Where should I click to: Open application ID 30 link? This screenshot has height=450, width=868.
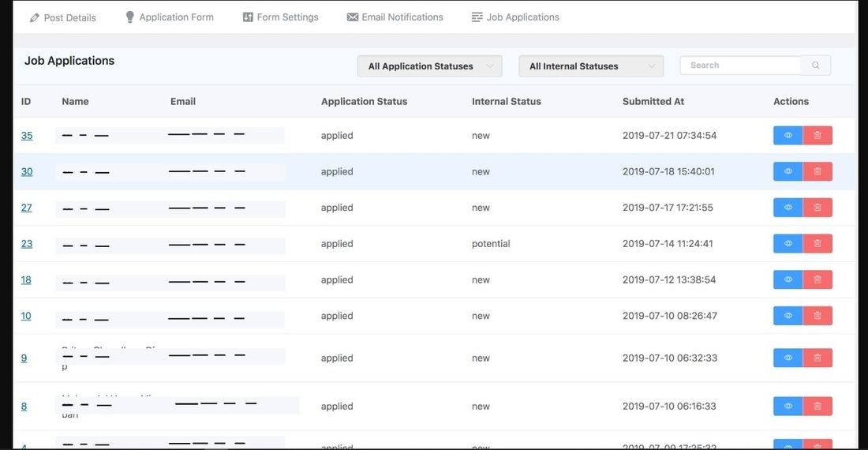(27, 171)
